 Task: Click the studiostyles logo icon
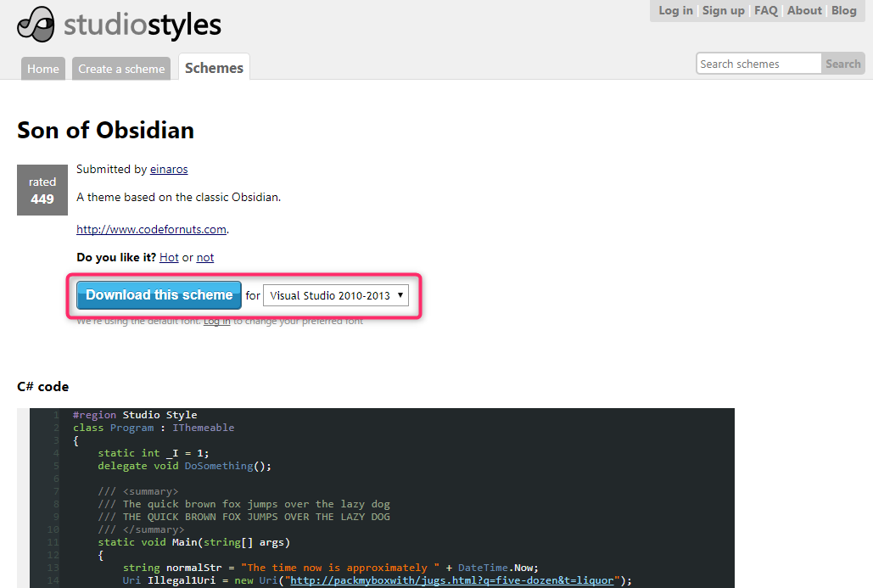(x=36, y=24)
